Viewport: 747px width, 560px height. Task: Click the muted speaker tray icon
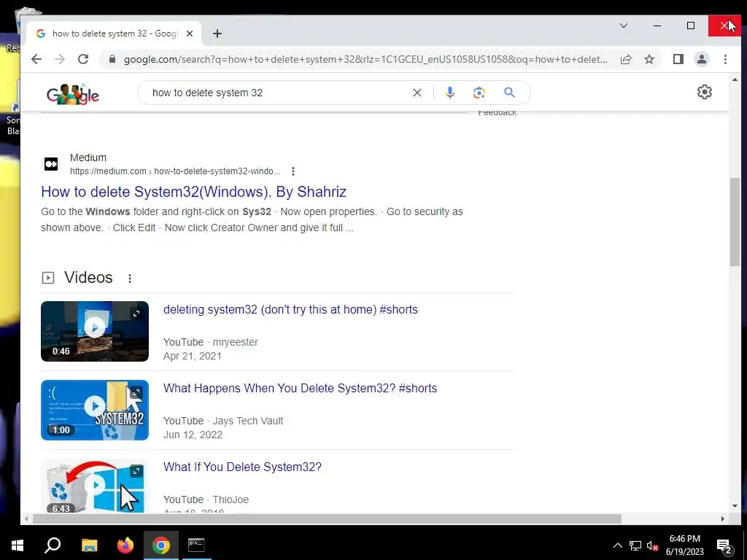(653, 545)
